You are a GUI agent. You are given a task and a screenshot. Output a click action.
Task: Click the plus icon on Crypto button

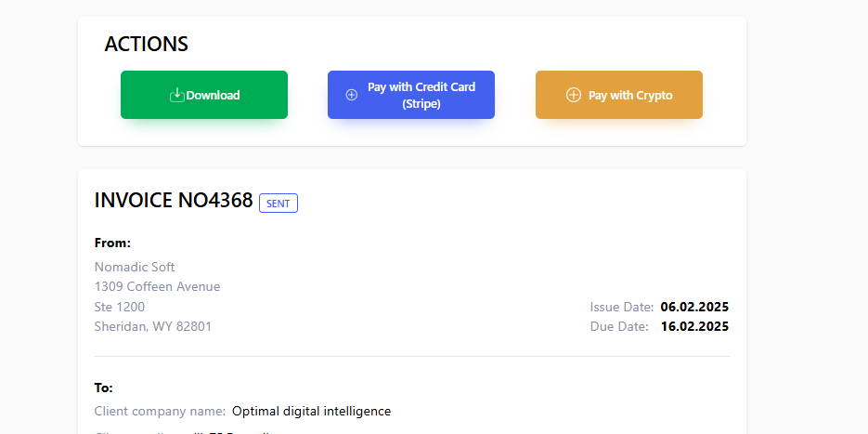[x=573, y=95]
